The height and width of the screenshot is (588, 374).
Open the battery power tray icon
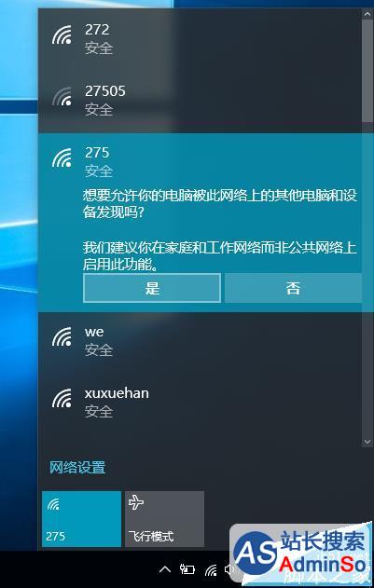coord(187,569)
